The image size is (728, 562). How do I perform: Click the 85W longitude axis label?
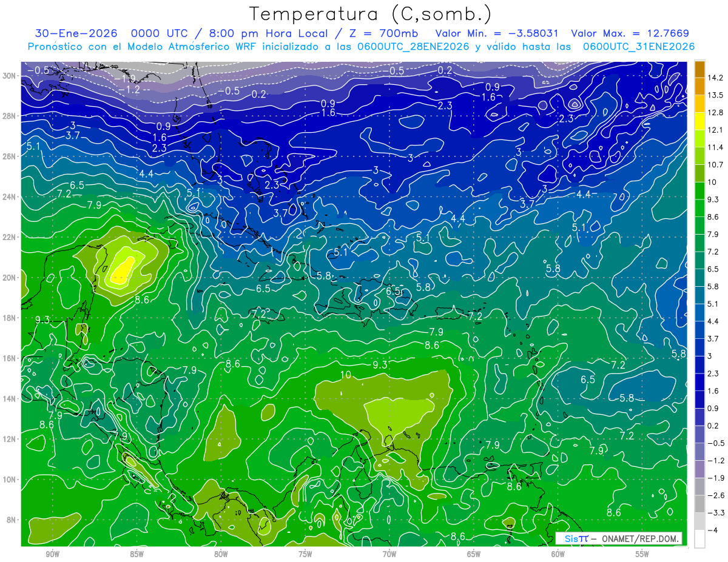click(x=136, y=554)
